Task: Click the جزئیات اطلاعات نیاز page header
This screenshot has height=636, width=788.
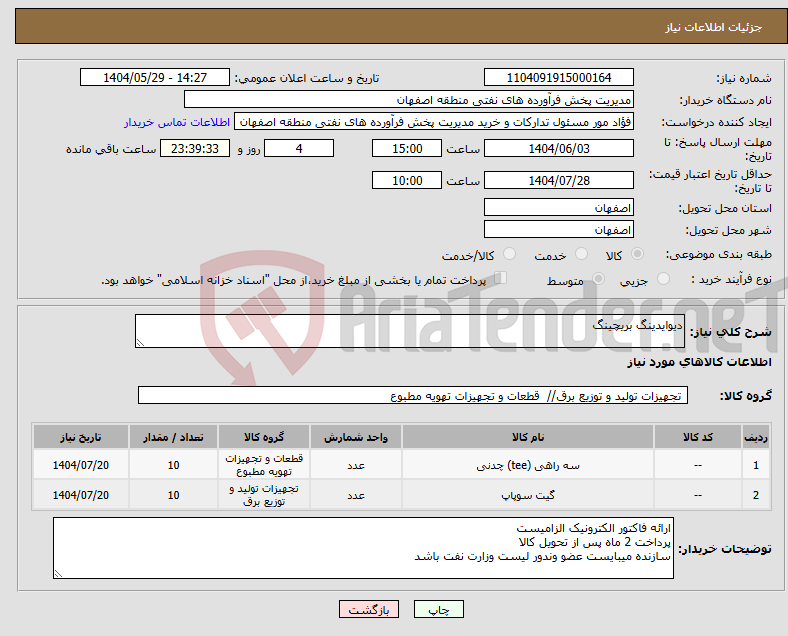Action: coord(714,27)
